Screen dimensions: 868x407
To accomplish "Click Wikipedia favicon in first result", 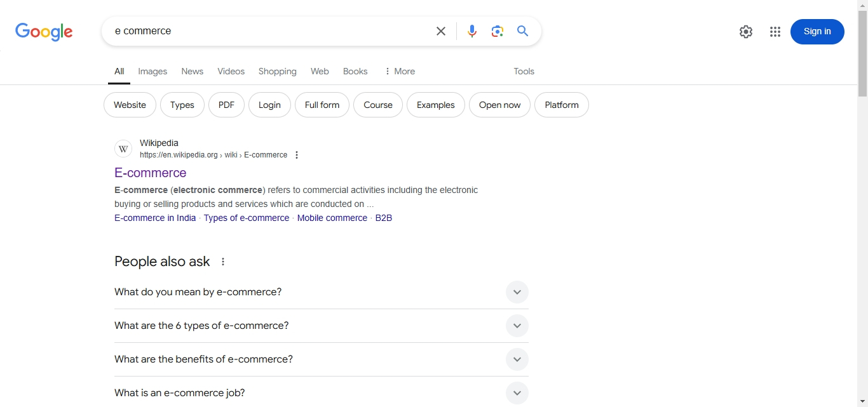I will pos(123,149).
